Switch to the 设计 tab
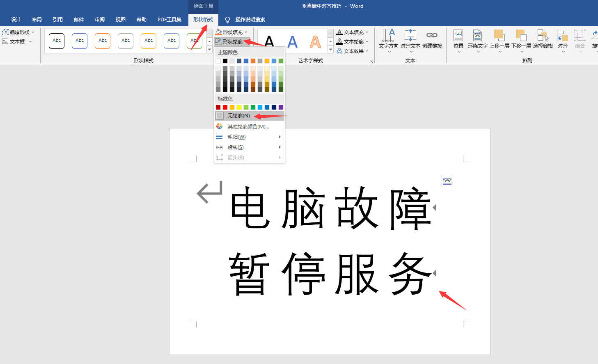598x364 pixels. pyautogui.click(x=16, y=20)
